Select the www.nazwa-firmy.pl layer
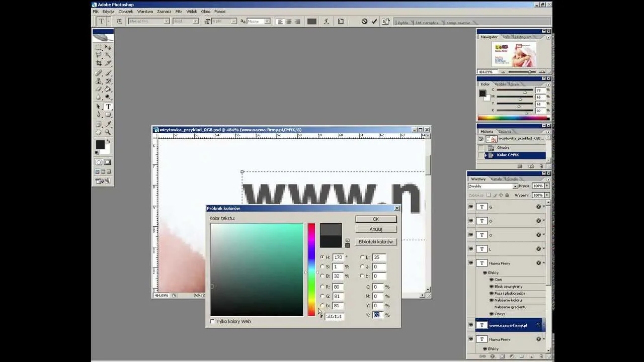644x362 pixels. click(508, 325)
